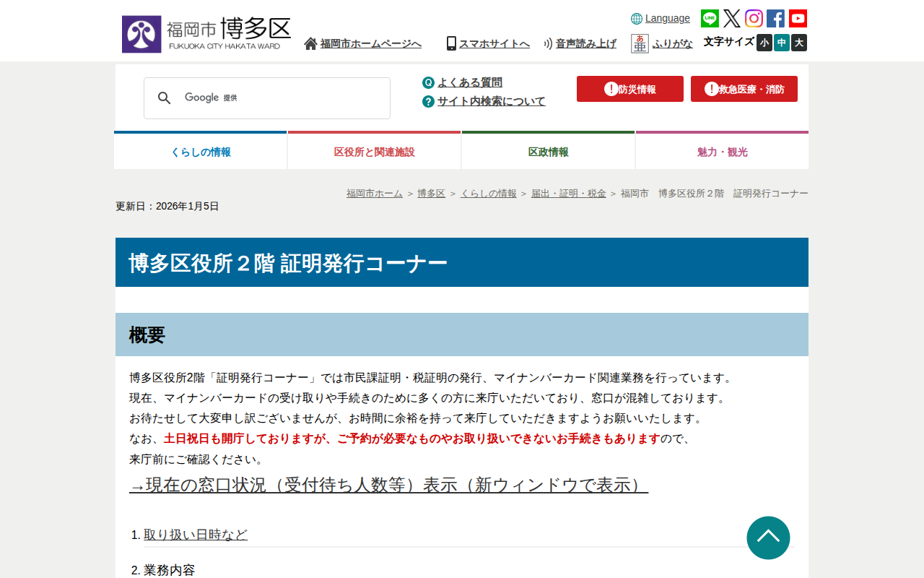This screenshot has height=578, width=924.
Task: Click breadcrumb 福岡市ホーム
Action: (x=375, y=194)
